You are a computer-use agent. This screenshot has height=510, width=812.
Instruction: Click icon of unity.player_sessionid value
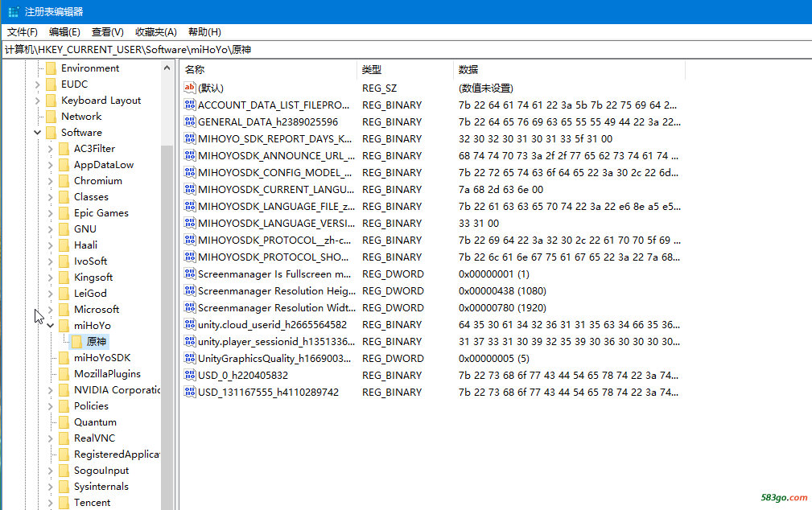pyautogui.click(x=190, y=342)
